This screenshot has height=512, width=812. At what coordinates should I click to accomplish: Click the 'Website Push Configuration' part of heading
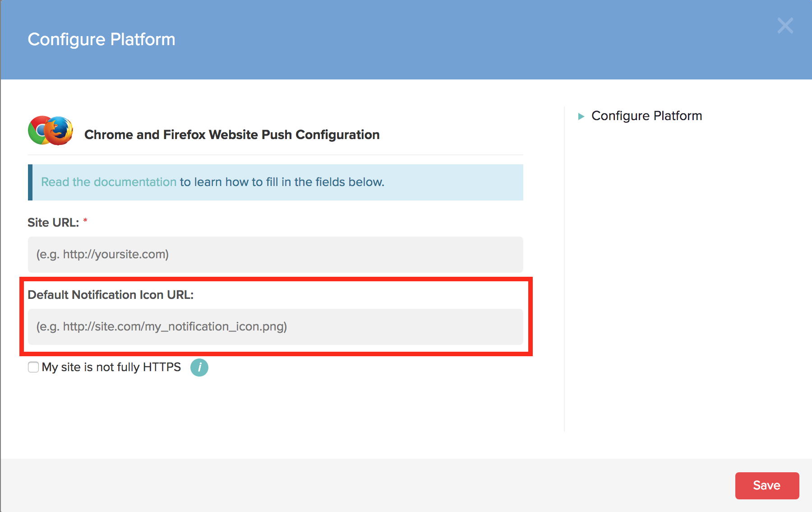pos(294,135)
